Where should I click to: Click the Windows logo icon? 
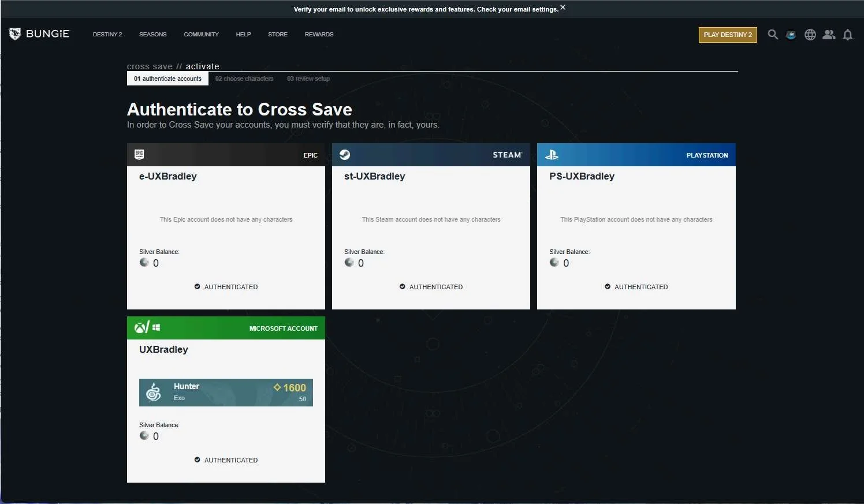click(157, 327)
